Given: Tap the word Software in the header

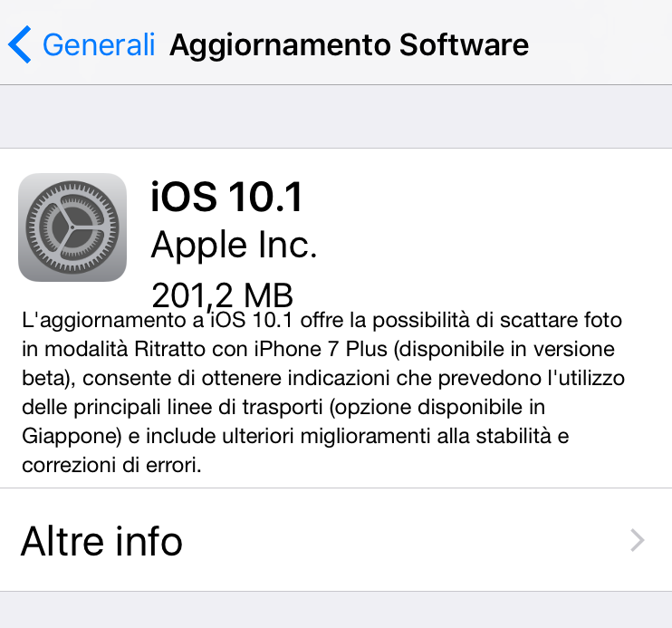Looking at the screenshot, I should pos(464,44).
